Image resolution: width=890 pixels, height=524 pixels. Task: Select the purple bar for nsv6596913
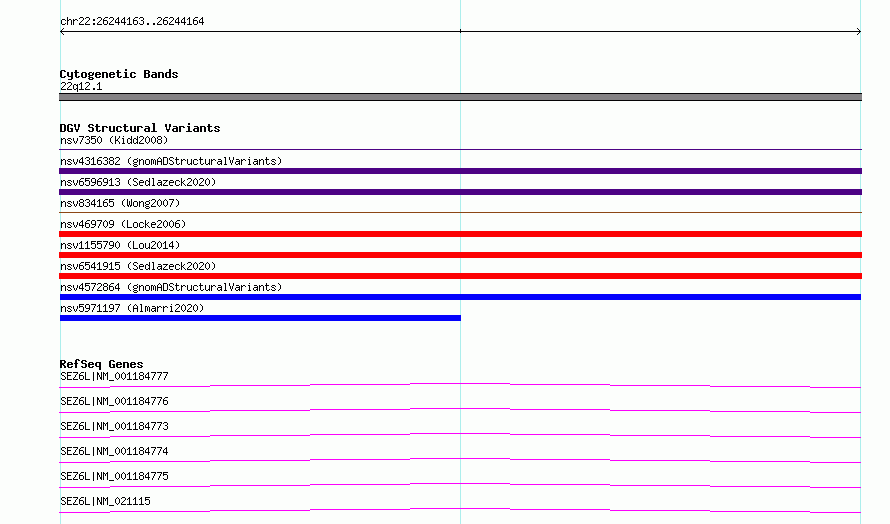tap(460, 192)
